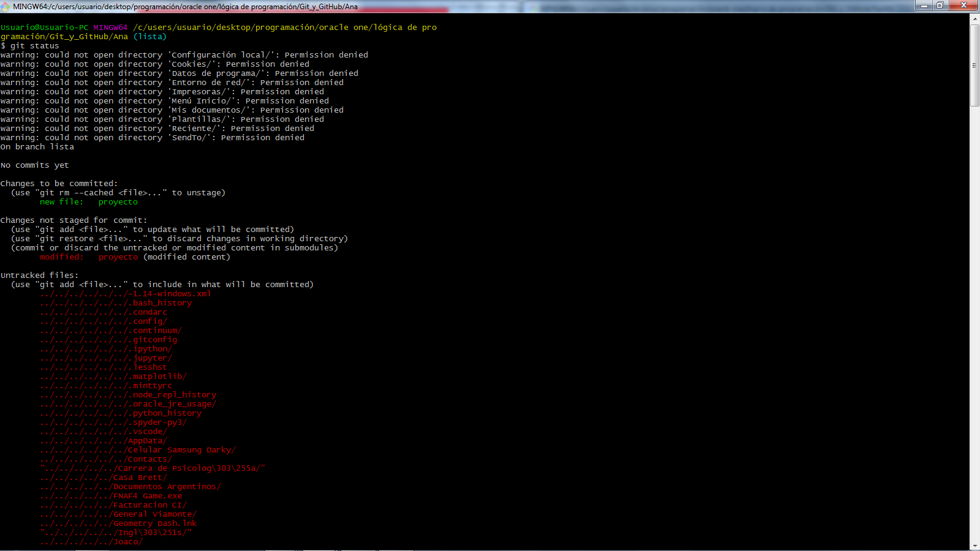
Task: Click the 'Configuración local/' permission denied warning
Action: click(184, 55)
